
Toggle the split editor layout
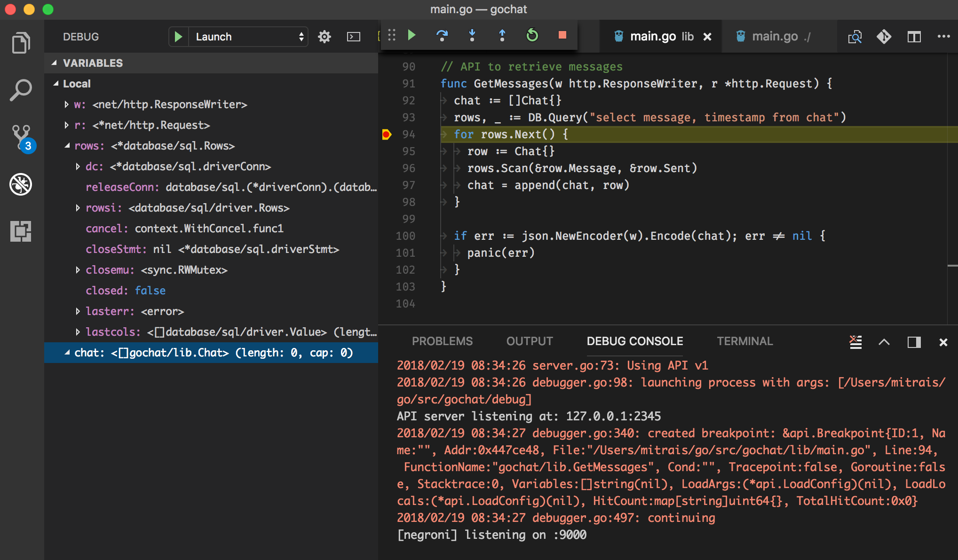914,37
